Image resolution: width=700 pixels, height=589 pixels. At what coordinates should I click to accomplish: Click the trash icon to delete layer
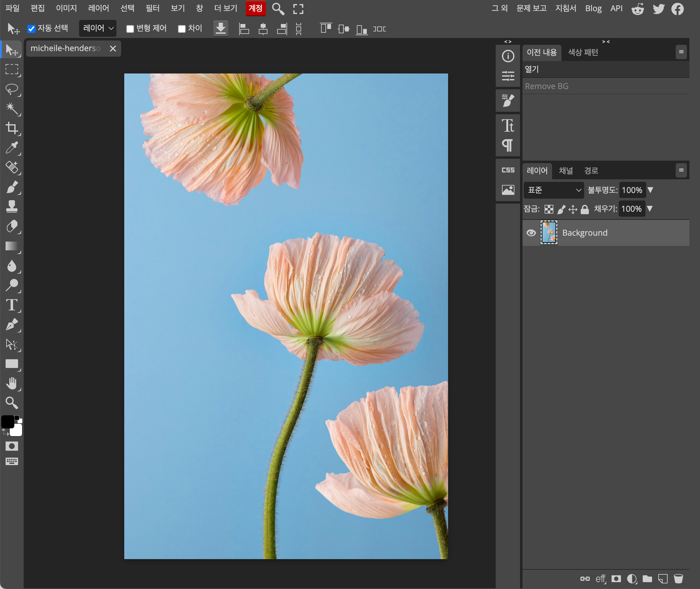coord(678,578)
